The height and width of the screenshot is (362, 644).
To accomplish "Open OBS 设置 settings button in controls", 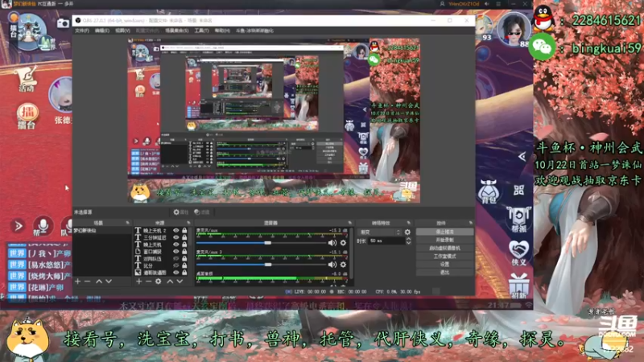I will (x=444, y=265).
